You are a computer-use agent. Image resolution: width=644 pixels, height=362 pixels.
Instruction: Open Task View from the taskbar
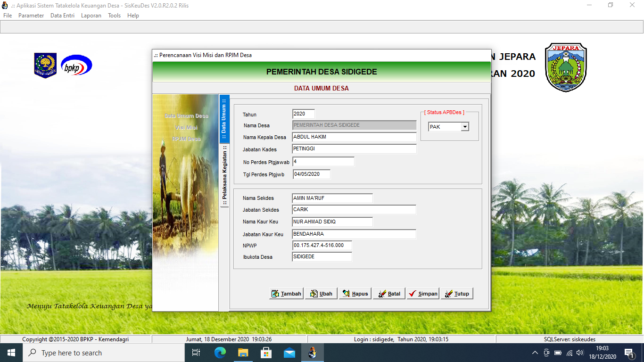pos(196,353)
